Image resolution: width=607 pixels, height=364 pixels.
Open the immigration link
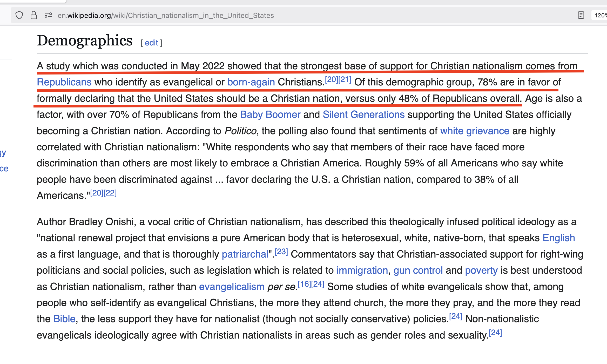pyautogui.click(x=362, y=271)
